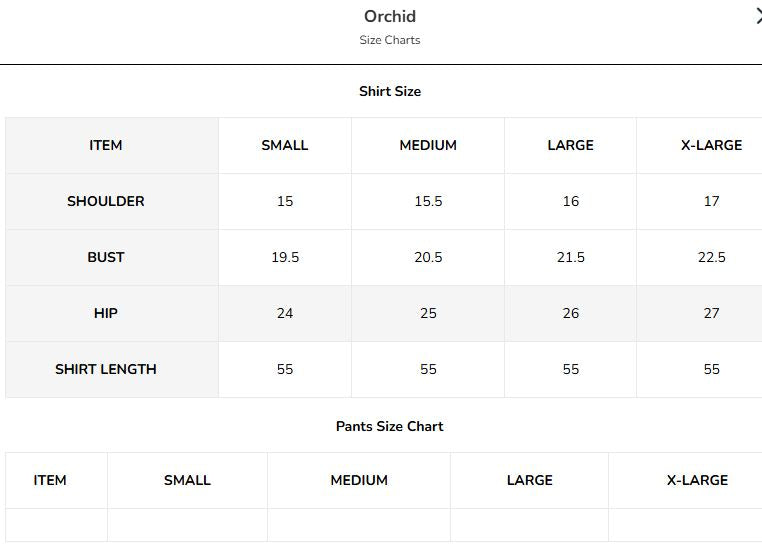The width and height of the screenshot is (762, 548).
Task: Select the Shirt Size heading
Action: (x=390, y=91)
